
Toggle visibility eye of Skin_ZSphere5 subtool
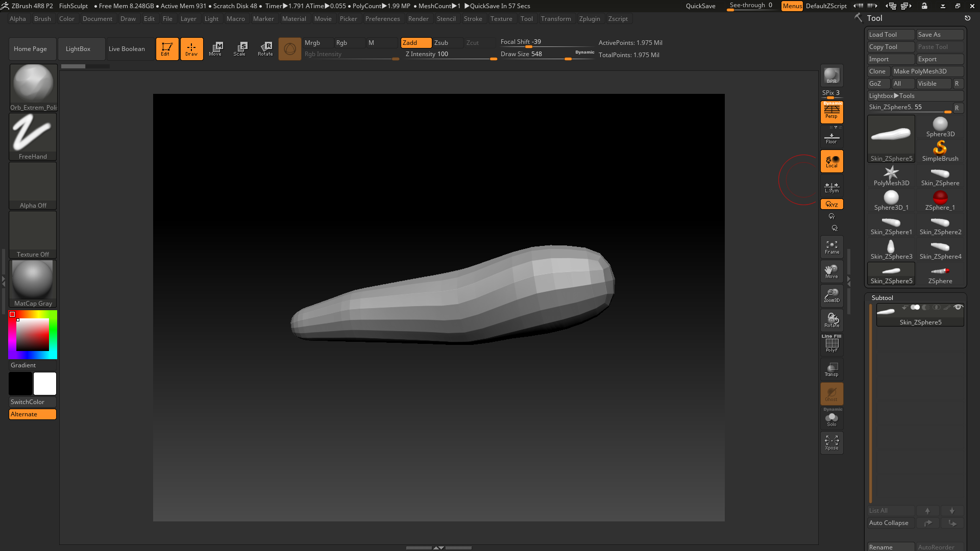(x=958, y=307)
